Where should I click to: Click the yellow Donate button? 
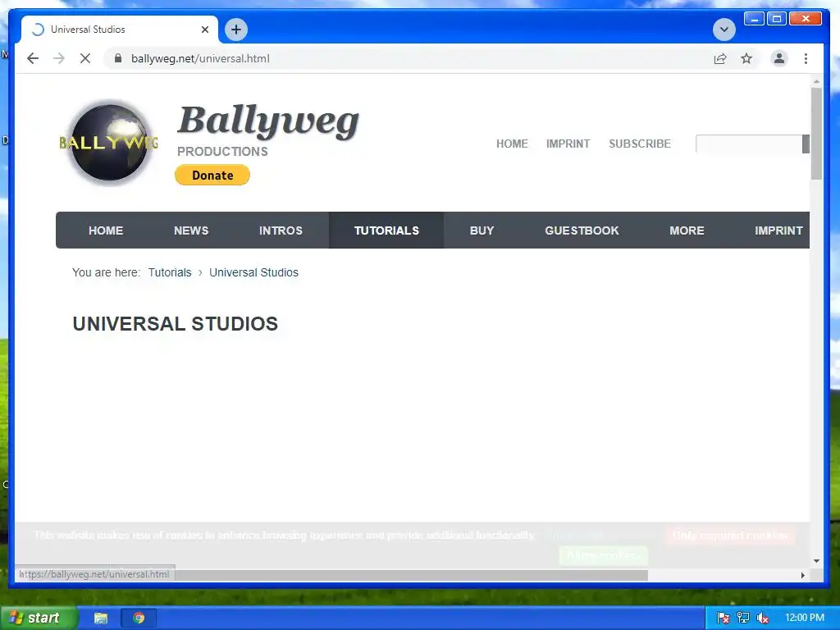tap(212, 176)
